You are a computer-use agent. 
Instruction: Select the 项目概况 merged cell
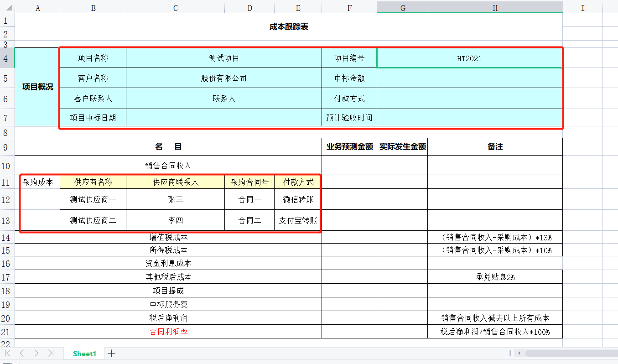click(x=37, y=87)
